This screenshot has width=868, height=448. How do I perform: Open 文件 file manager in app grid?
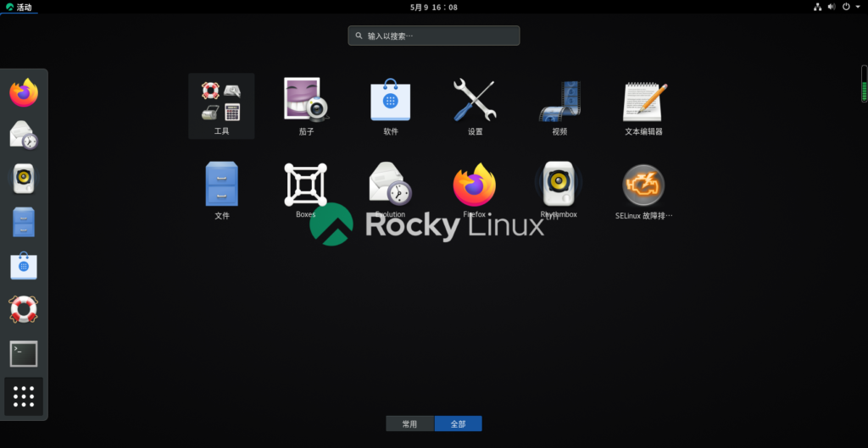(x=221, y=191)
